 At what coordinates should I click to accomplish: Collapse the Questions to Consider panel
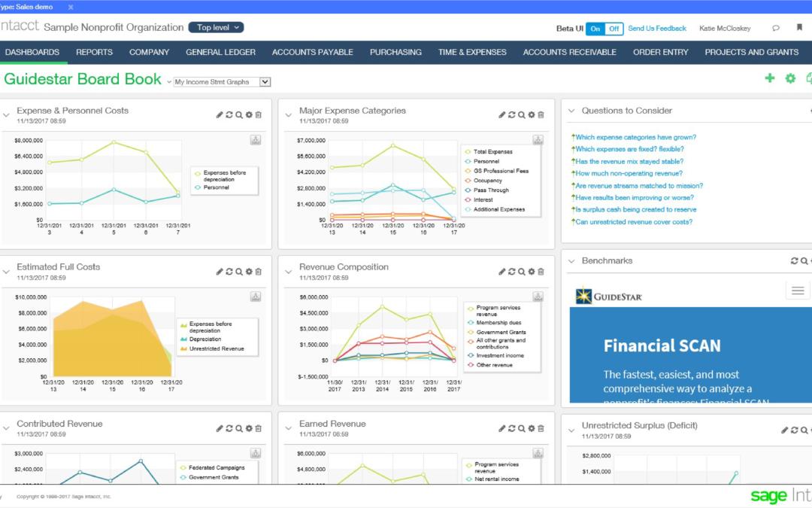coord(572,110)
